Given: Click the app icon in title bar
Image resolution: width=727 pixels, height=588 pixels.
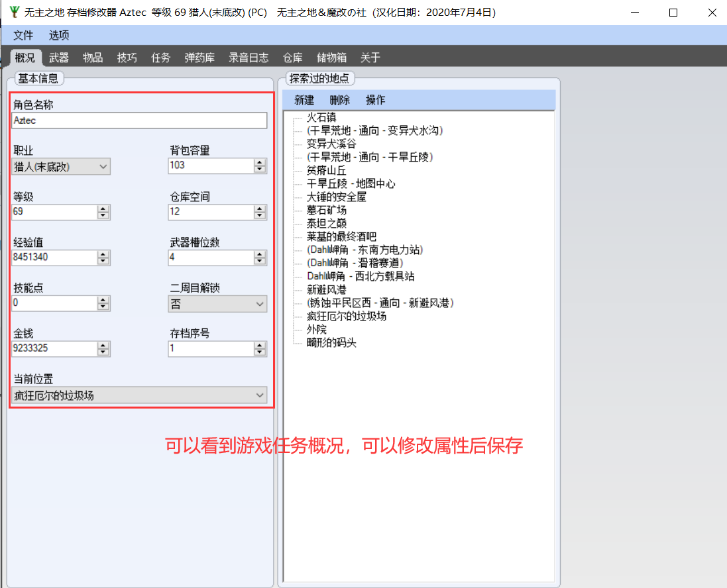Looking at the screenshot, I should [x=15, y=13].
